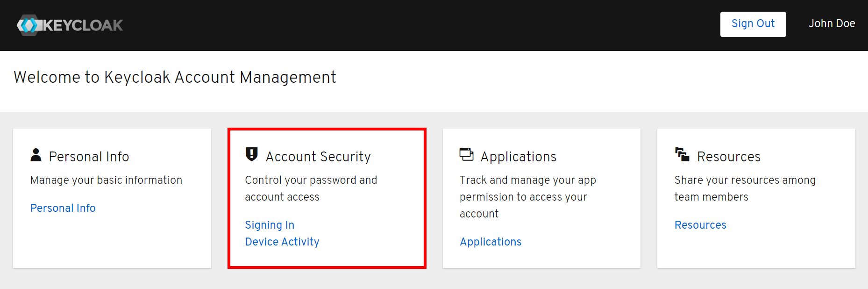Click the Applications card heading text

[519, 157]
